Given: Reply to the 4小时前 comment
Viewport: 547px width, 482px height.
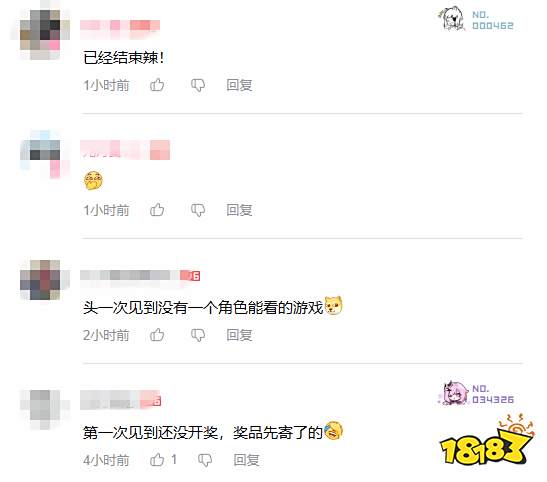Looking at the screenshot, I should [x=246, y=460].
